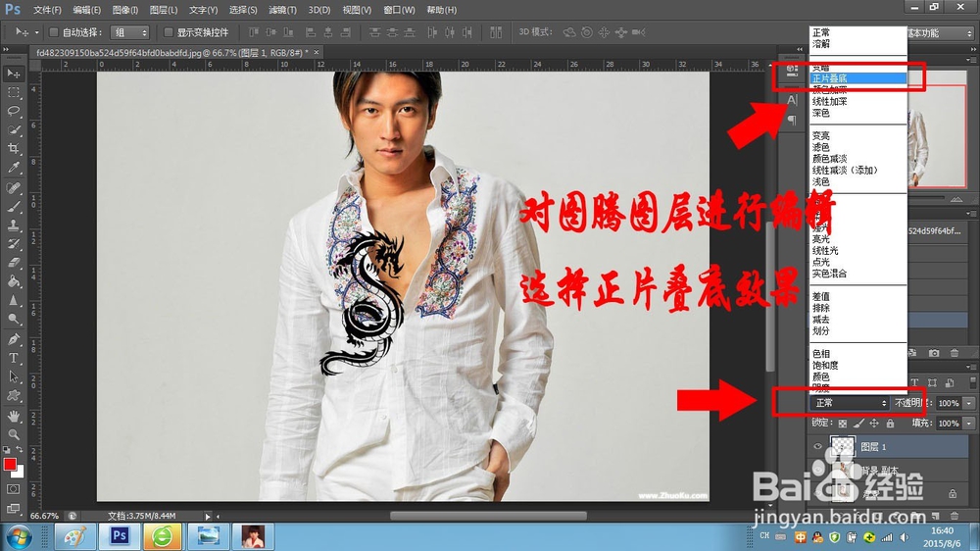Open Move tool preset picker arrow

tap(36, 32)
